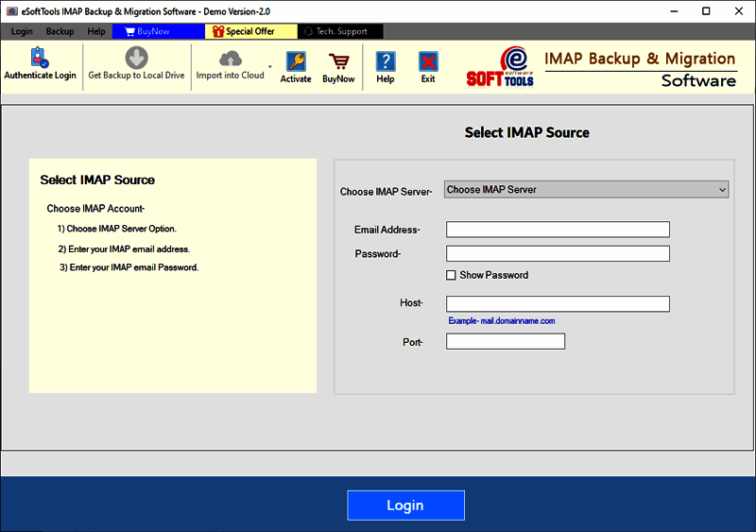
Task: Select Get Backup to Local Drive icon
Action: click(x=136, y=59)
